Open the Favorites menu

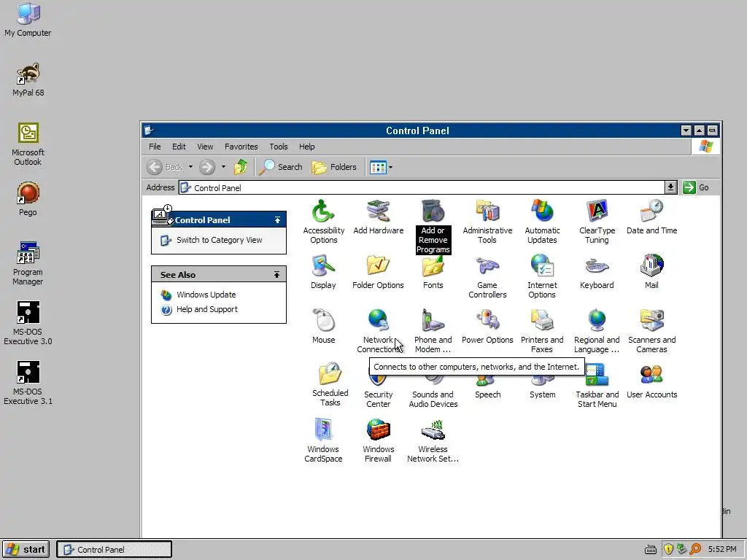tap(241, 147)
